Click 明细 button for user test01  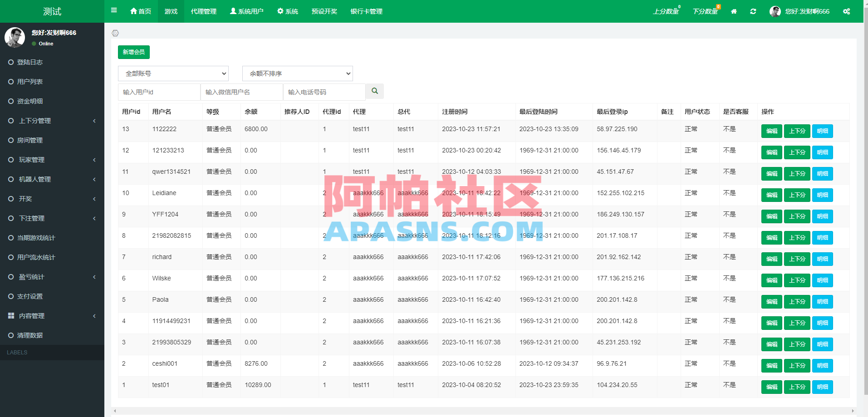[x=822, y=387]
